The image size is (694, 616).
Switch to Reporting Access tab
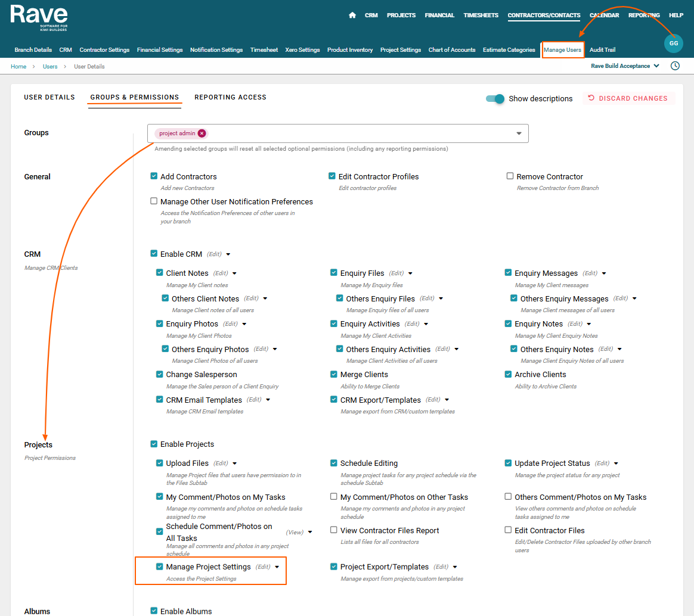[x=230, y=97]
